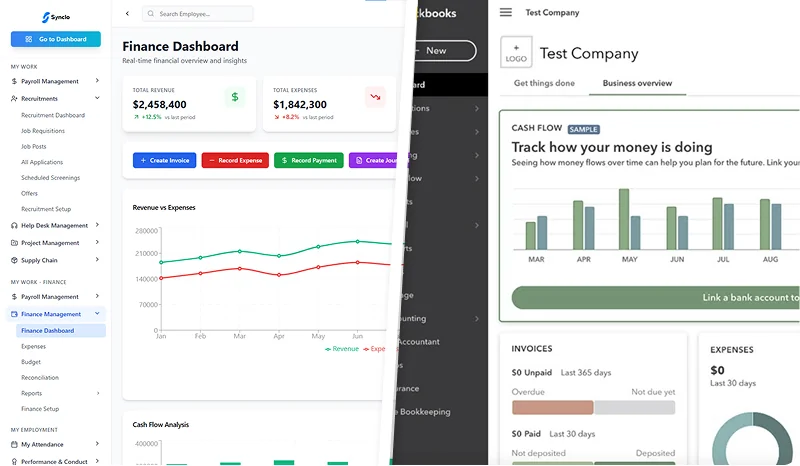Viewport: 800px width, 466px height.
Task: Click the Recruitments people icon
Action: [x=14, y=99]
